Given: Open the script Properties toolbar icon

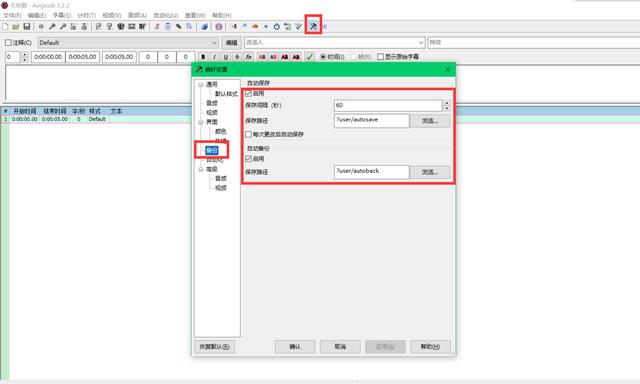Looking at the screenshot, I should 168,27.
